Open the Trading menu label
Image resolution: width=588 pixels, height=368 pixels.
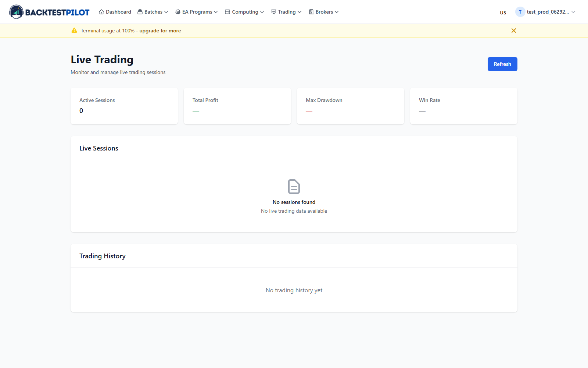click(287, 12)
